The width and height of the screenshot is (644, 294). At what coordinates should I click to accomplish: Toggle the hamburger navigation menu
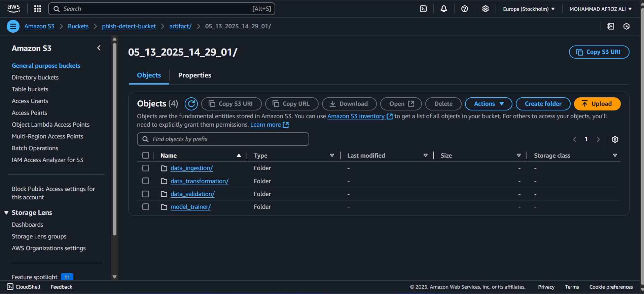tap(13, 26)
